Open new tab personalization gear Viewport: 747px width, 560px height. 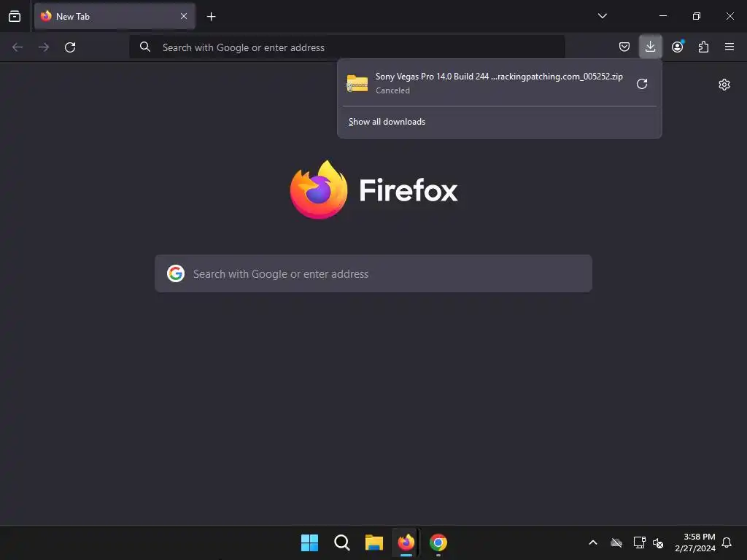[724, 85]
